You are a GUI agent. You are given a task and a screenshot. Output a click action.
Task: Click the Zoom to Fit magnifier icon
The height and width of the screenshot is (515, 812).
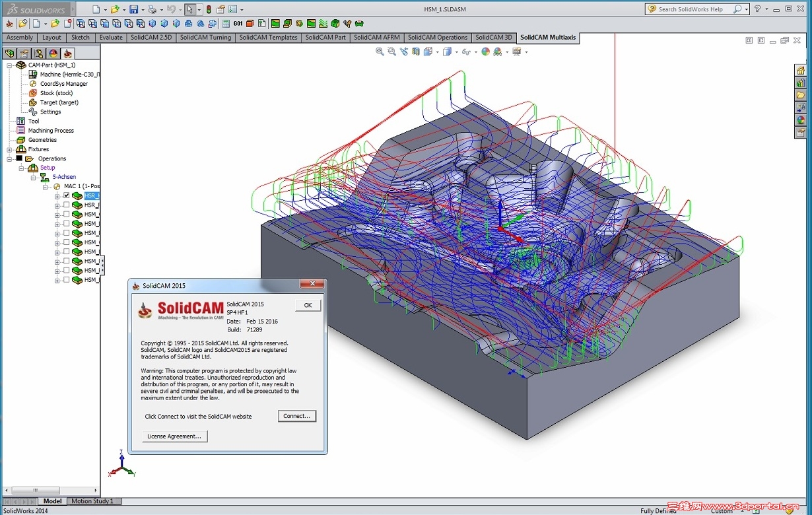pos(380,51)
